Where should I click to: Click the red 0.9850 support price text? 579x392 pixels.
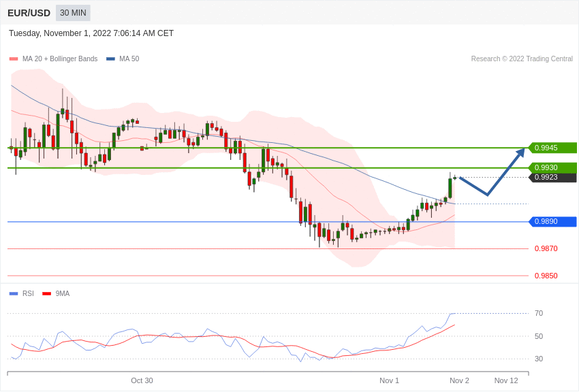(546, 276)
